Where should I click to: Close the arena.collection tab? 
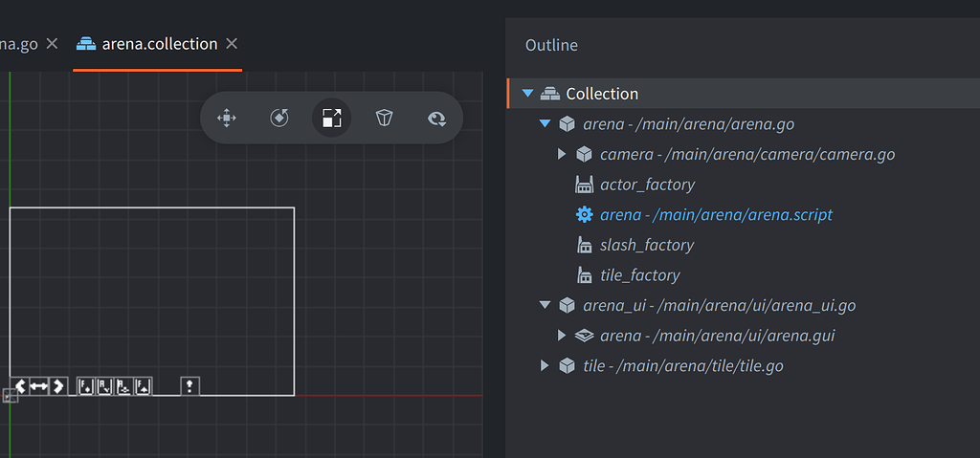(x=232, y=44)
